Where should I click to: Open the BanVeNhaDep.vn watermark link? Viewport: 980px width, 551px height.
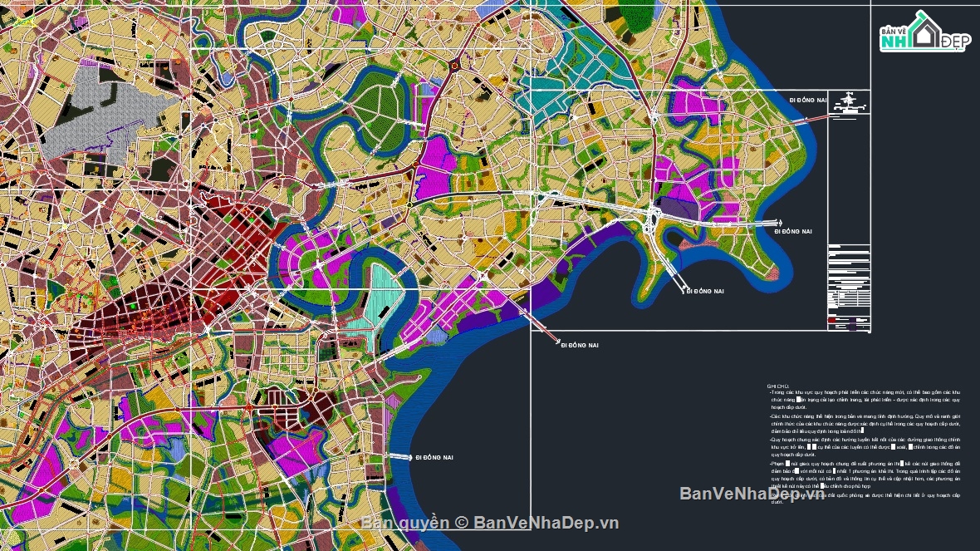click(x=751, y=494)
